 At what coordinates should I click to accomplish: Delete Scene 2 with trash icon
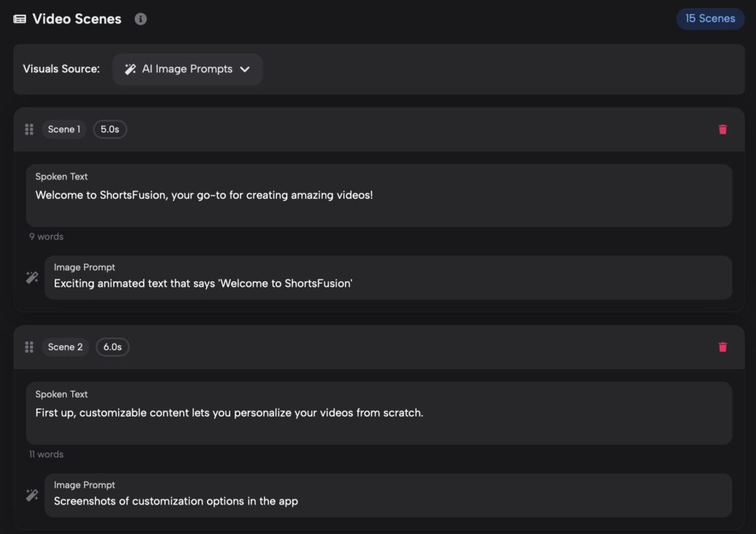722,347
